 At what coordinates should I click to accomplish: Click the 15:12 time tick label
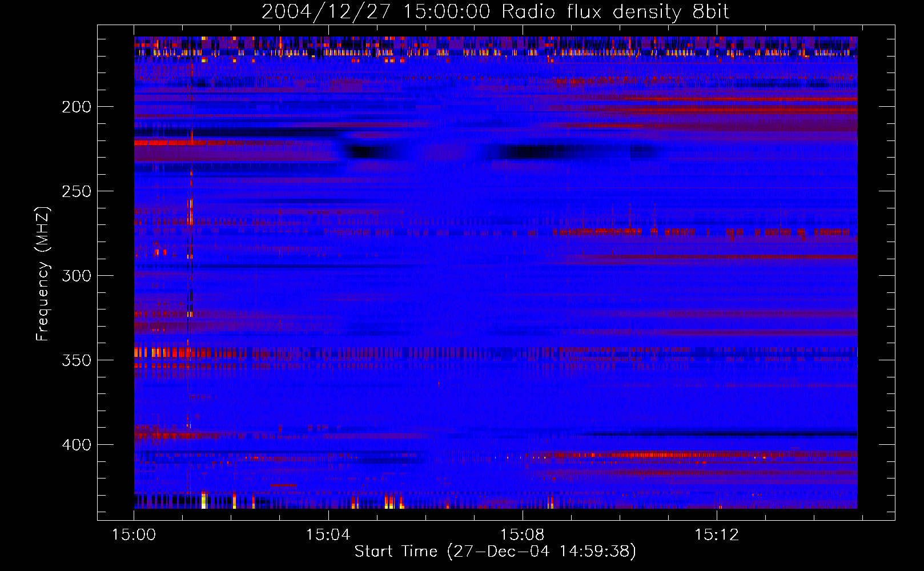click(717, 535)
